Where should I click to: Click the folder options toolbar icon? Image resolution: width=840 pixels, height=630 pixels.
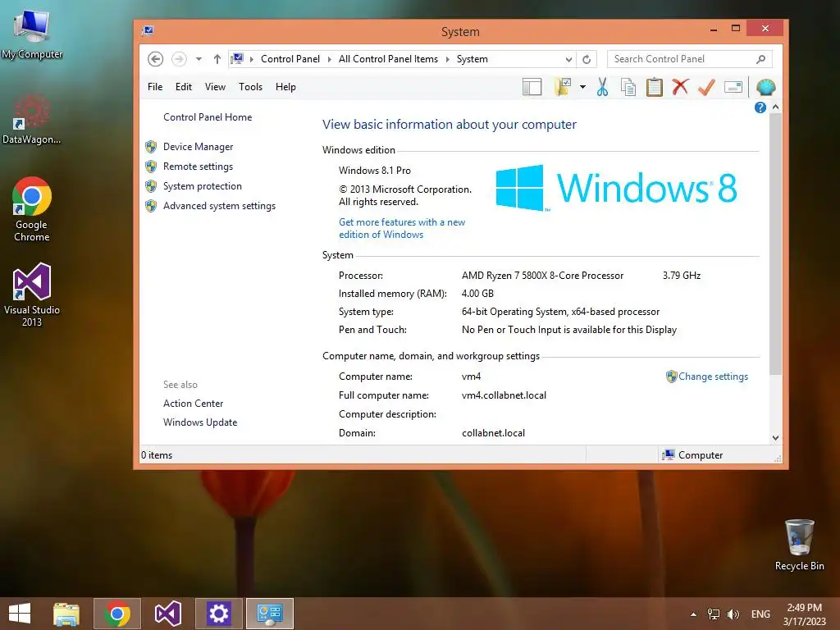[x=563, y=87]
